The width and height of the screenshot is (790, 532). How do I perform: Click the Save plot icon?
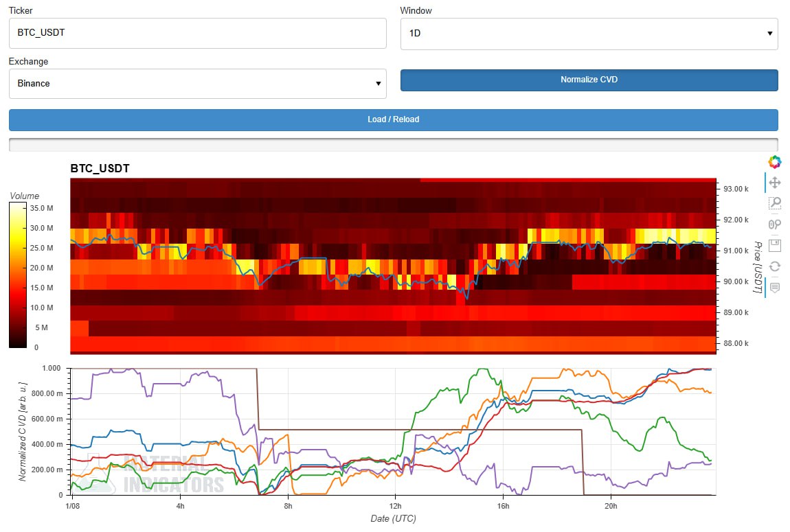774,245
